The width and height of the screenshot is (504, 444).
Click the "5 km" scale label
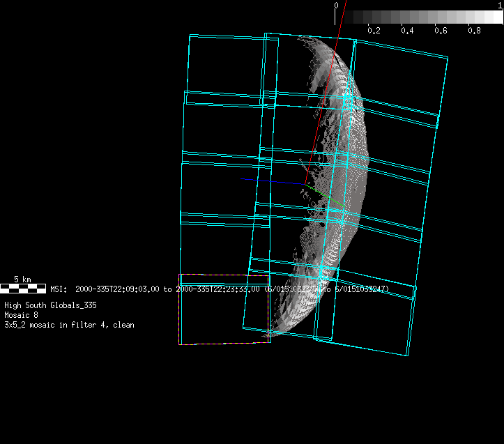coord(22,280)
